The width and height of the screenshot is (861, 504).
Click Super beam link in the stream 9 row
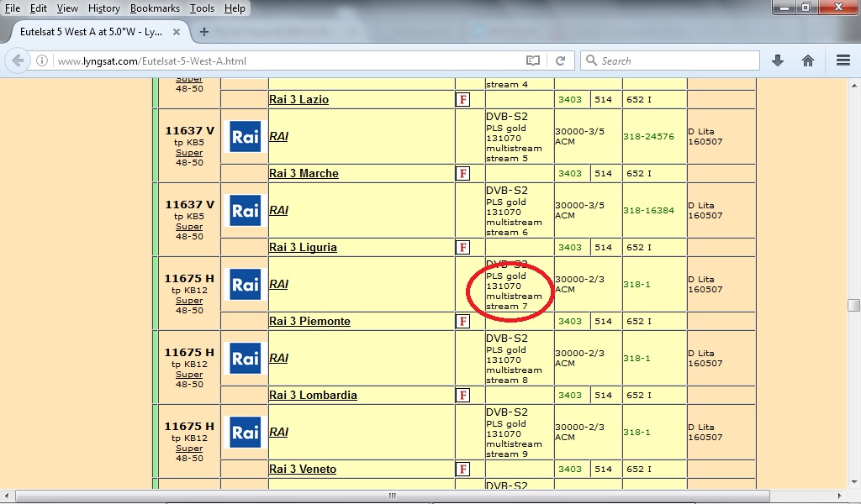click(x=189, y=449)
